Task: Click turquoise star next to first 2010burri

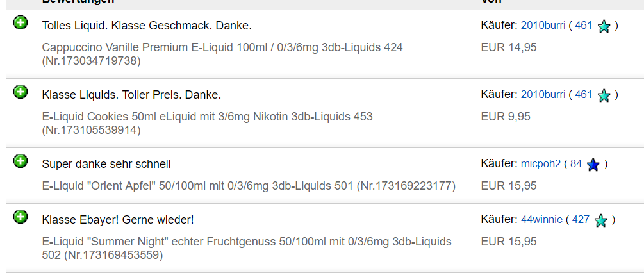Action: coord(604,26)
